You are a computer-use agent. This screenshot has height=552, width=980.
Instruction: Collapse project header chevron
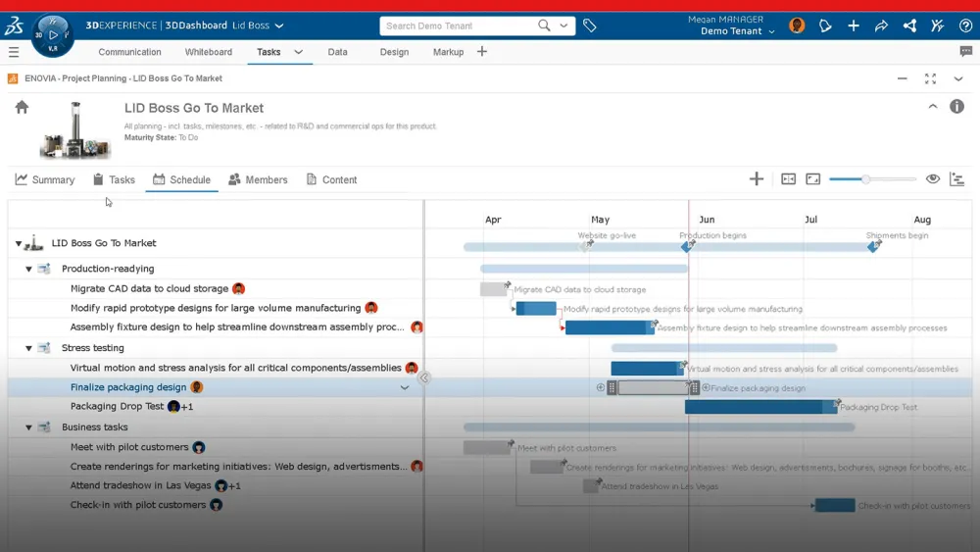tap(933, 106)
